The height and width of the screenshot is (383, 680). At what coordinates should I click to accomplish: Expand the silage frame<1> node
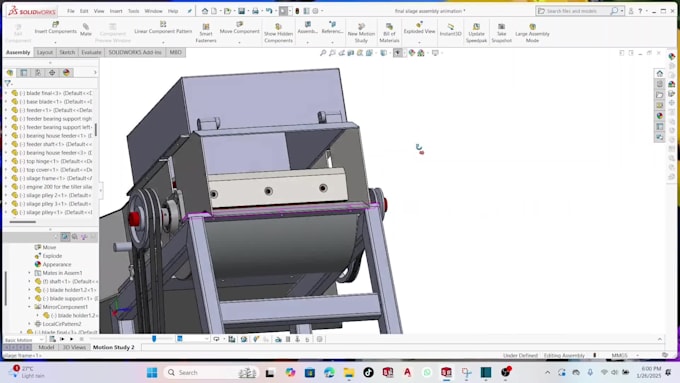6,178
